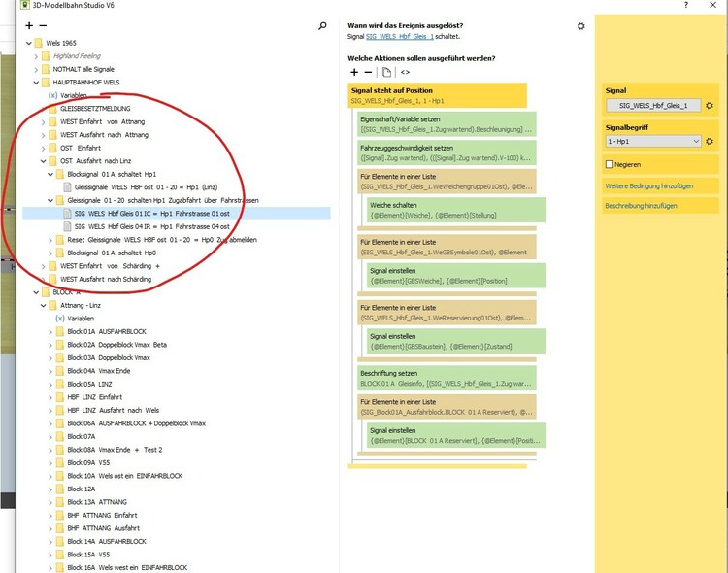This screenshot has width=728, height=573.
Task: Select Für Elemente in einer Liste WeWeichengruppe01Ost block
Action: 447,182
